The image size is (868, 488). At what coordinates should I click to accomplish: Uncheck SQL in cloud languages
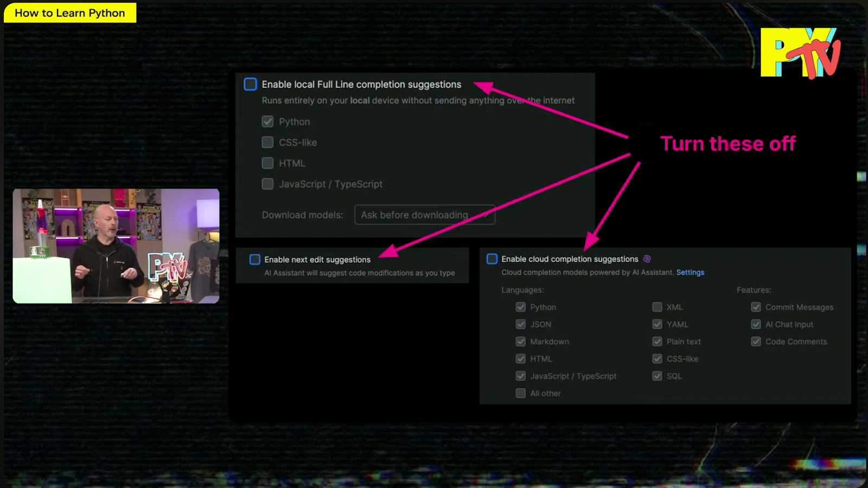point(657,376)
